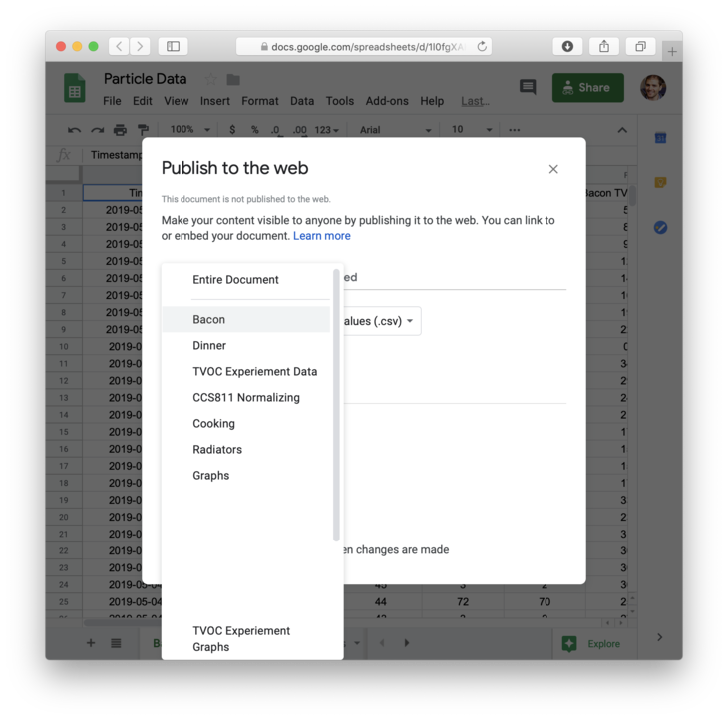The width and height of the screenshot is (728, 720).
Task: Select the Radiators sheet option
Action: coord(217,450)
